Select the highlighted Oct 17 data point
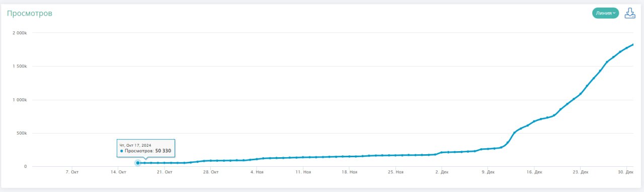The height and width of the screenshot is (192, 644). click(138, 163)
